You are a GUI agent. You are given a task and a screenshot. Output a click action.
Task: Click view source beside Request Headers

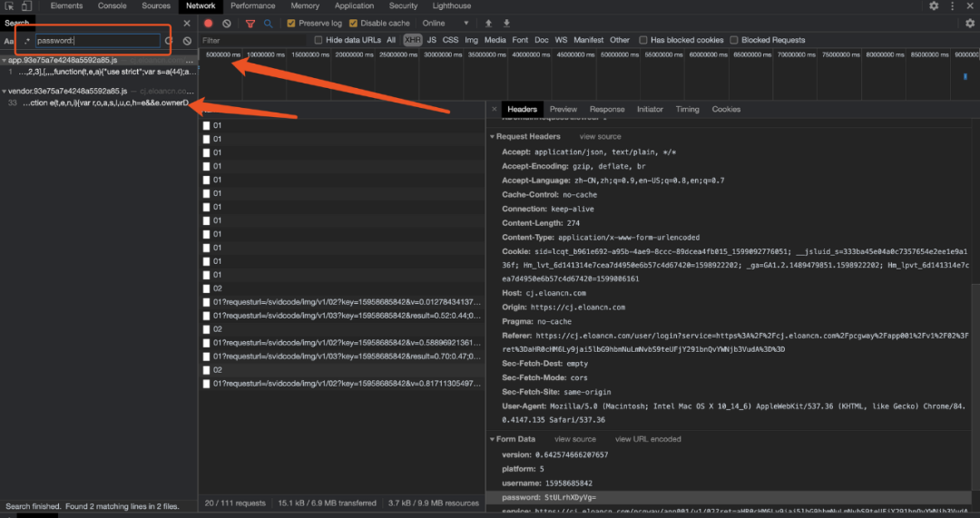(600, 136)
